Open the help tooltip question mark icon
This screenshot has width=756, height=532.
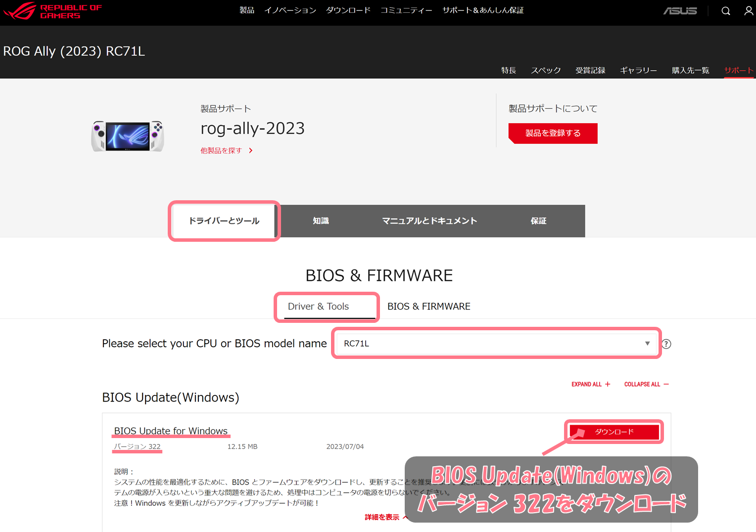(666, 344)
